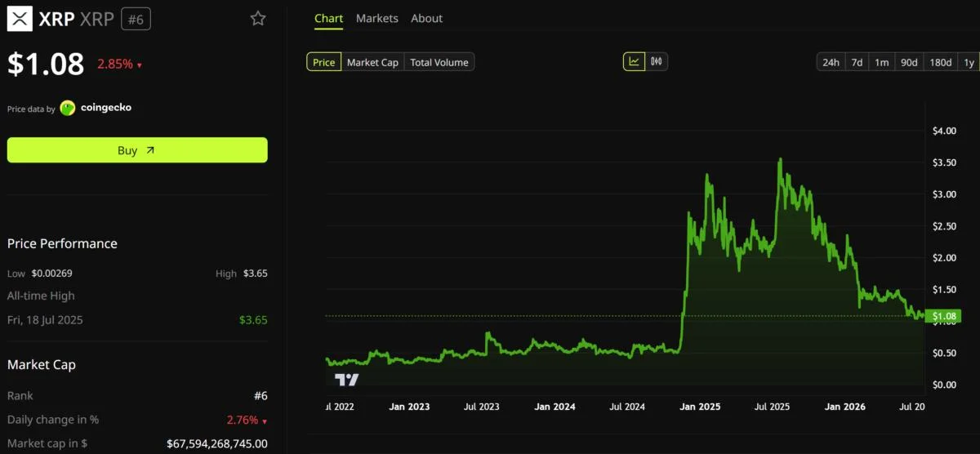Click the Jan 2024 axis label
Screen dimensions: 980x454
pyautogui.click(x=555, y=406)
